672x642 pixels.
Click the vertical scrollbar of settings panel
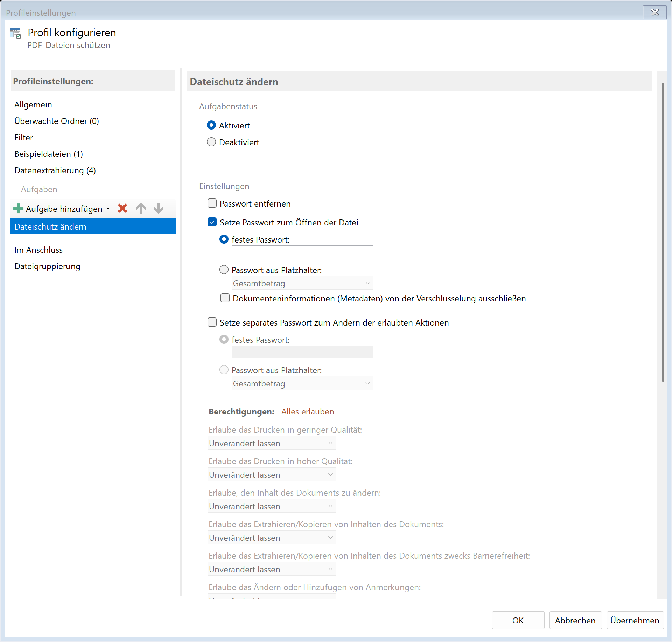(x=663, y=231)
